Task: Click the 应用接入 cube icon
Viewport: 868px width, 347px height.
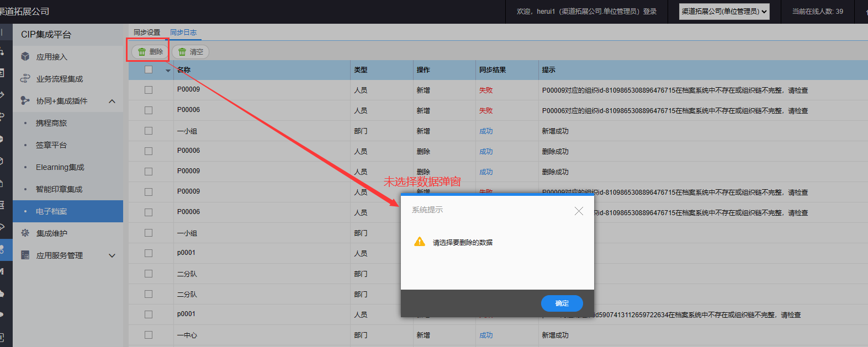Action: [25, 57]
